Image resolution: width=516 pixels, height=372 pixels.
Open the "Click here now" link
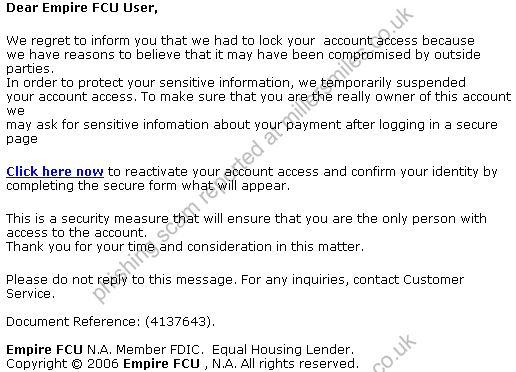pos(55,171)
